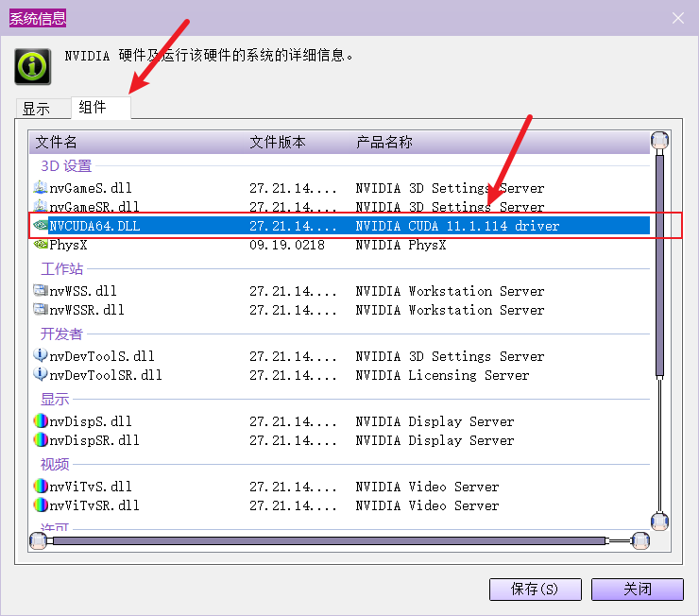Click PhysX version 09.19.0218
This screenshot has height=616, width=699.
pyautogui.click(x=287, y=245)
